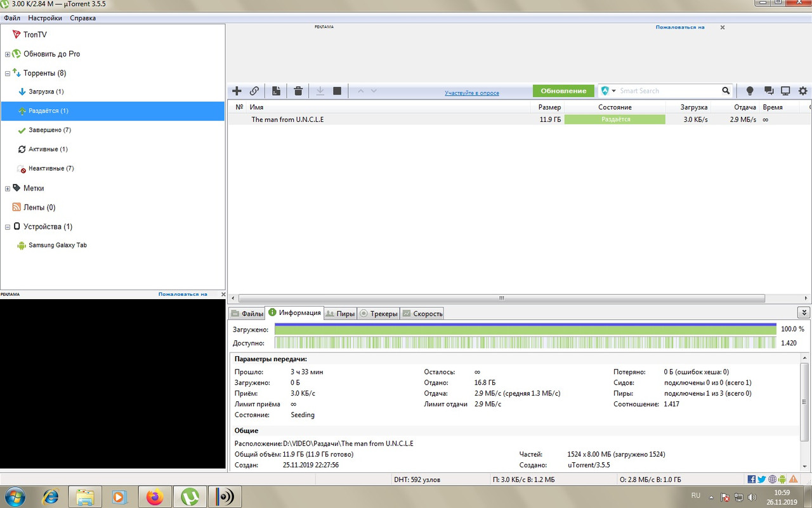Close the sidebar advertisement

point(223,294)
